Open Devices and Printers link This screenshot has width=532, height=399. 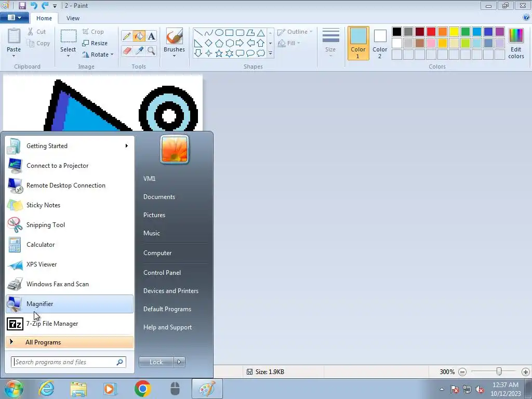click(171, 291)
